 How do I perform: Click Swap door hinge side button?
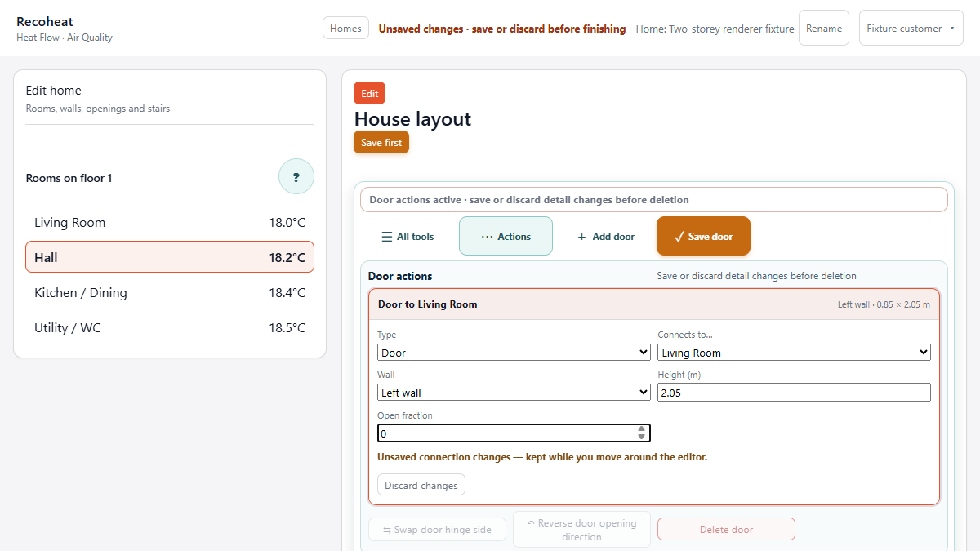tap(438, 530)
